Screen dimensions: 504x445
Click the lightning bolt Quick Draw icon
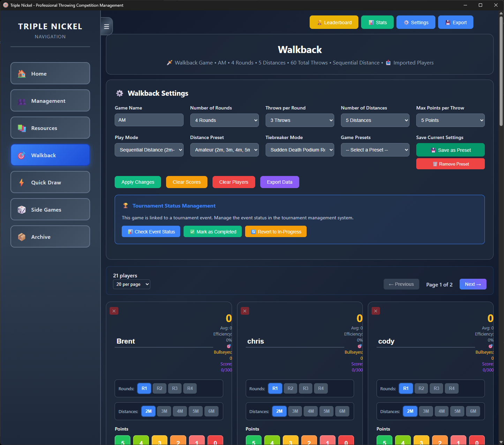point(22,182)
